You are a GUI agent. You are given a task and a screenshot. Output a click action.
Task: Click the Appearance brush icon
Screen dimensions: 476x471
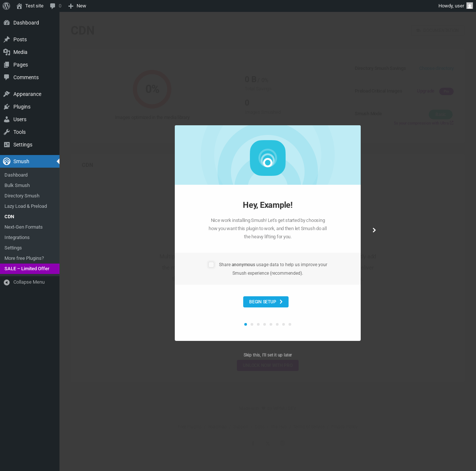(x=7, y=94)
